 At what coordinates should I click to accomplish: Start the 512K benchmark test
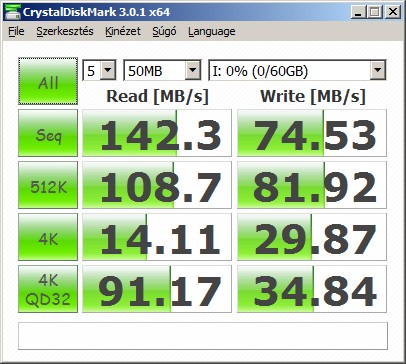pos(48,185)
